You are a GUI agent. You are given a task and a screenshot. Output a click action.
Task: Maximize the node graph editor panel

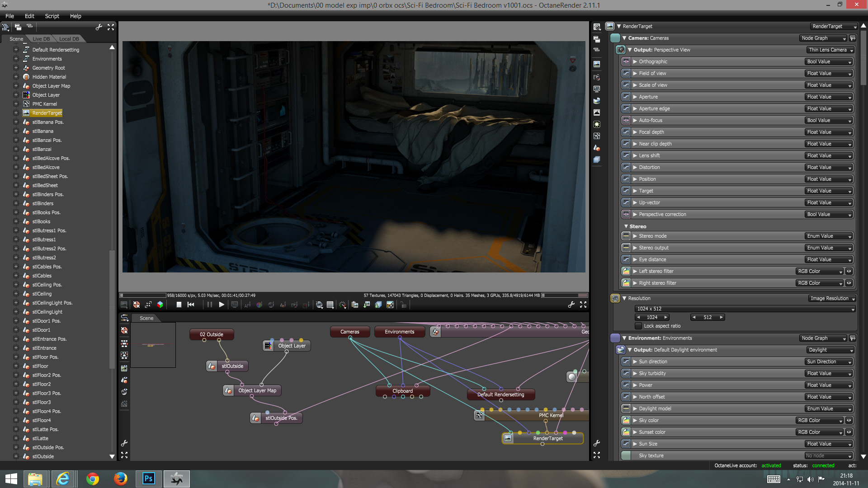[x=124, y=455]
